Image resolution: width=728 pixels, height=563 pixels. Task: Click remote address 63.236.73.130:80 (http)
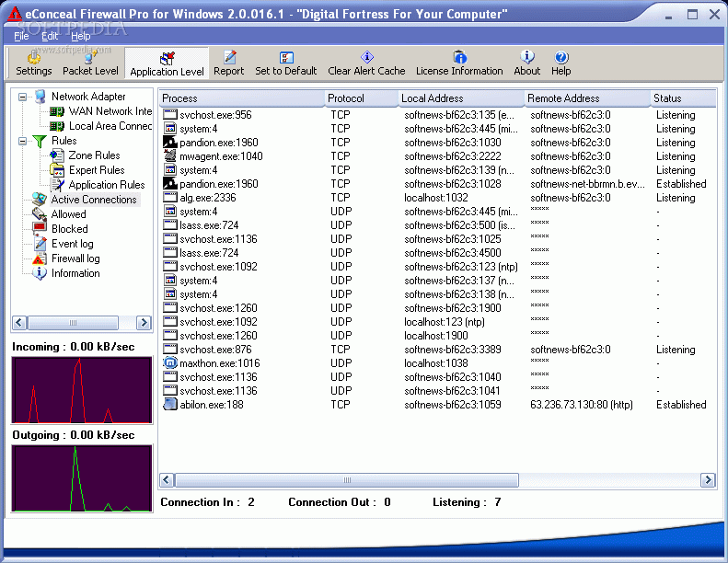[x=582, y=405]
